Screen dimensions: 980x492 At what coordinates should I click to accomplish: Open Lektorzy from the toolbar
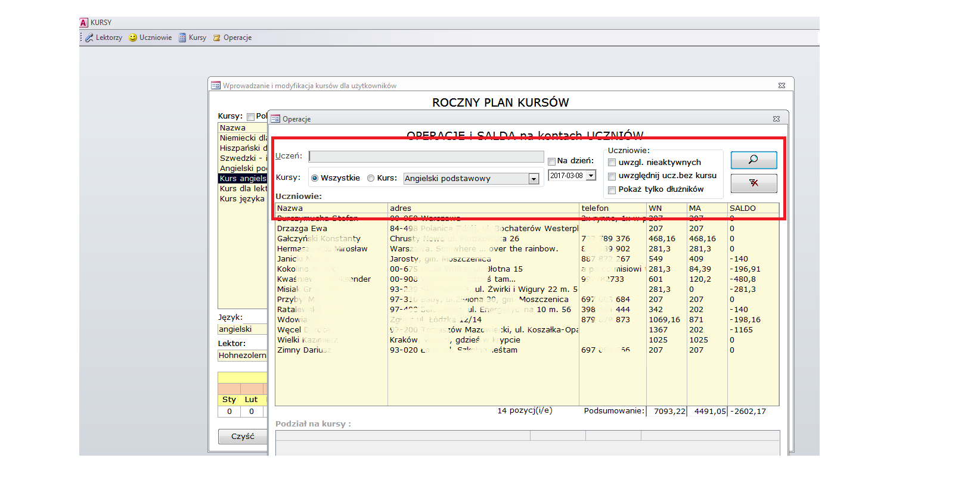pos(104,38)
